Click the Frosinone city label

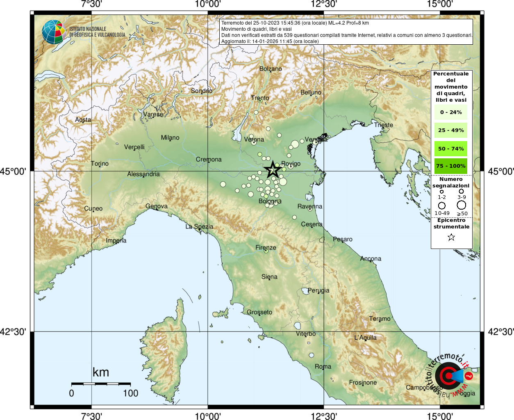(363, 382)
